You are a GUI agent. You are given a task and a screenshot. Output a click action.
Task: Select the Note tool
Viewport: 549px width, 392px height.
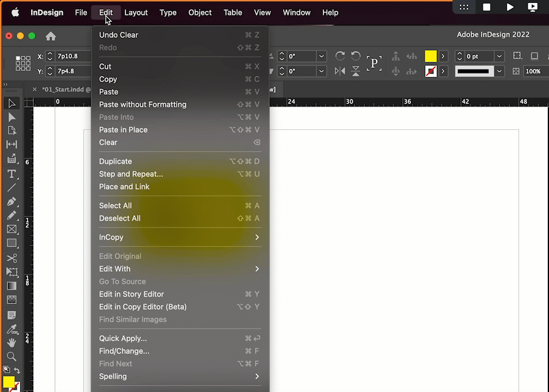point(11,315)
